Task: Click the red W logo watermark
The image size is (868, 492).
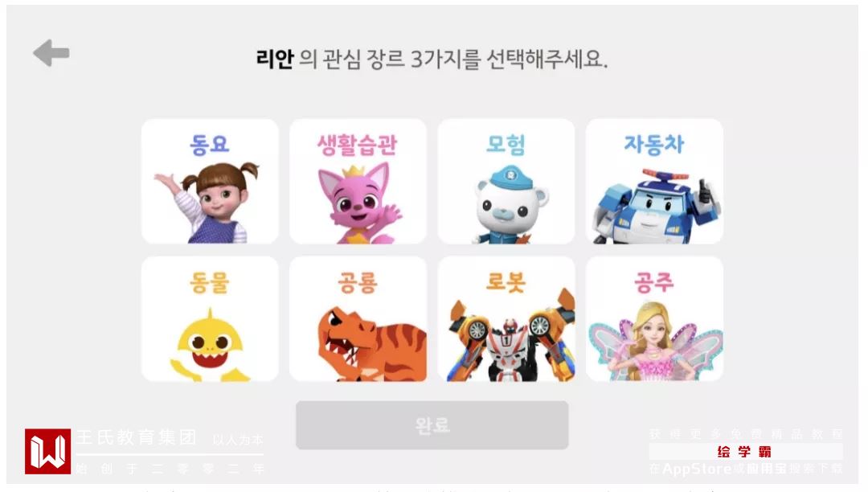Action: click(x=47, y=451)
